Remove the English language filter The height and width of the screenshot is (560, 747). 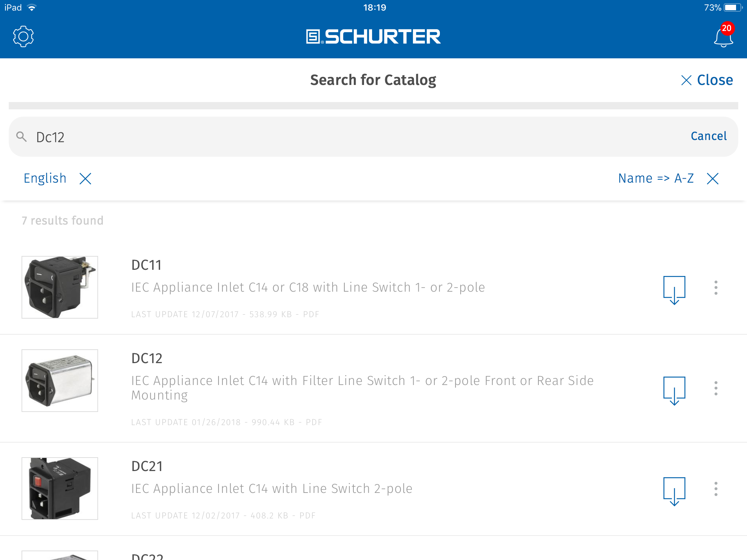click(85, 179)
